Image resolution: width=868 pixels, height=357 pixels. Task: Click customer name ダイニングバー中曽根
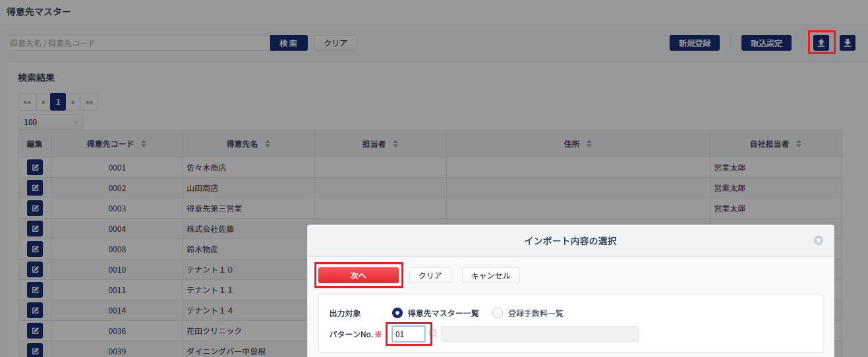click(227, 351)
